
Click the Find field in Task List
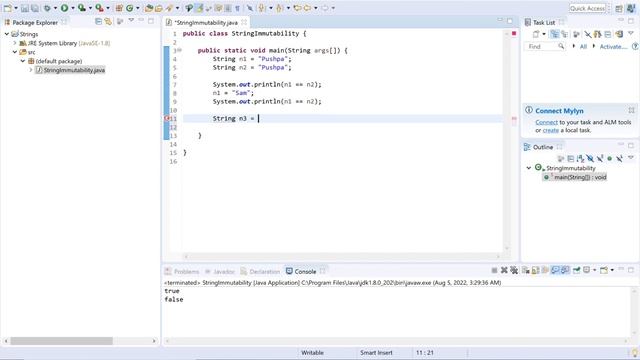[x=545, y=47]
